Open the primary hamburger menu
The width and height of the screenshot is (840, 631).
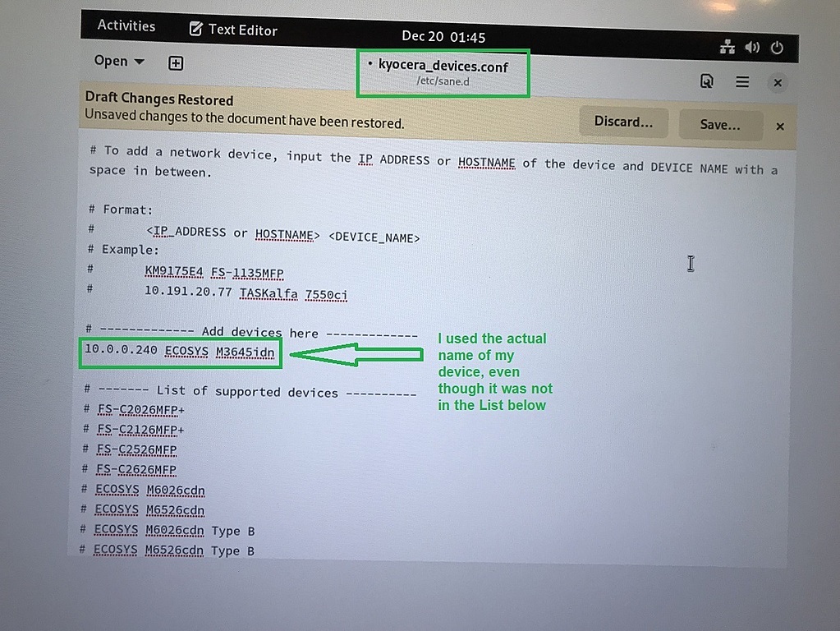pos(741,81)
